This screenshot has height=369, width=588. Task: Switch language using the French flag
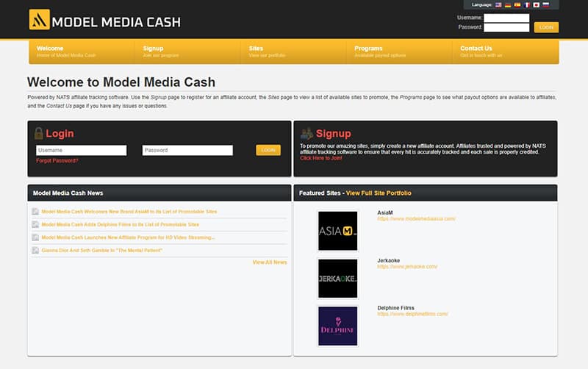click(x=527, y=5)
